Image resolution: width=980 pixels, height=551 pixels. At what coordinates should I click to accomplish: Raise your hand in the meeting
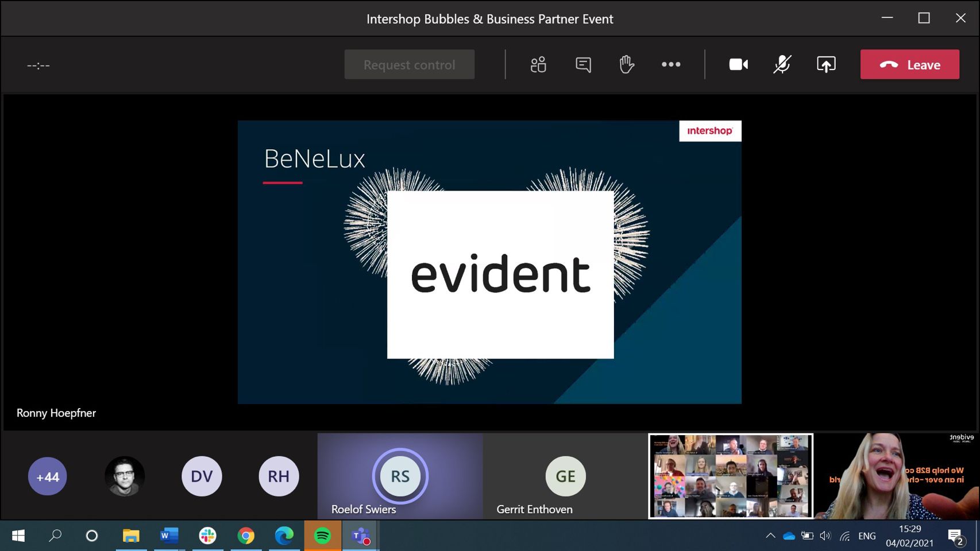(x=627, y=65)
